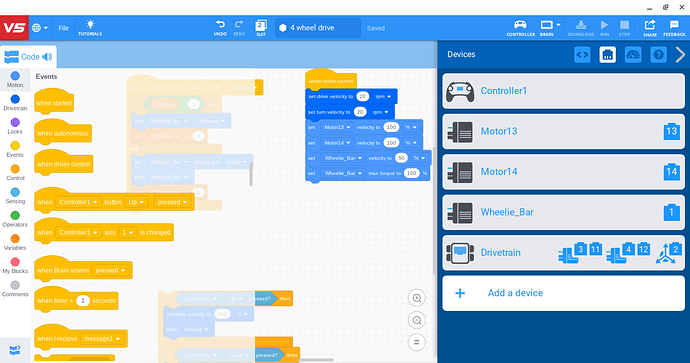Select the Variables category color circle
Image resolution: width=690 pixels, height=363 pixels.
(15, 238)
